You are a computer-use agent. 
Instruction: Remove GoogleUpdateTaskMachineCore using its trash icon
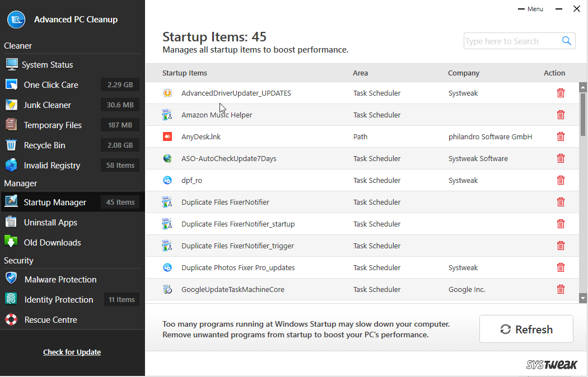561,290
